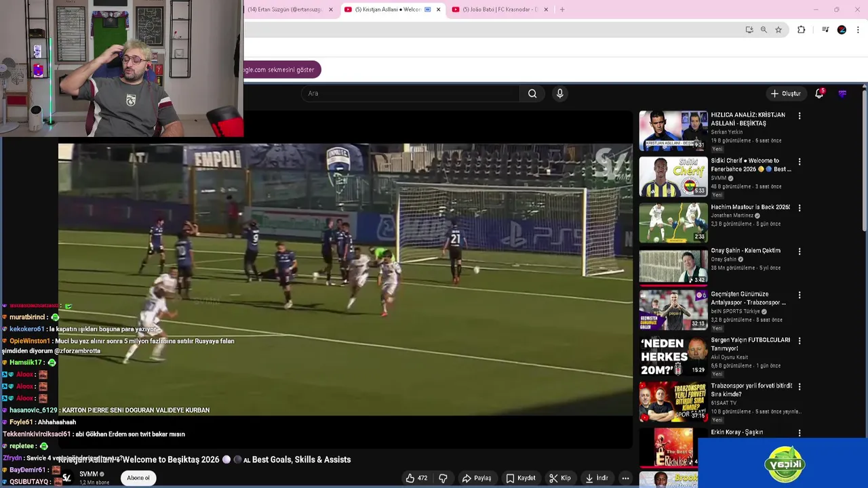Open options menu for Sidiki Cherif video
The width and height of the screenshot is (868, 488).
(x=800, y=162)
